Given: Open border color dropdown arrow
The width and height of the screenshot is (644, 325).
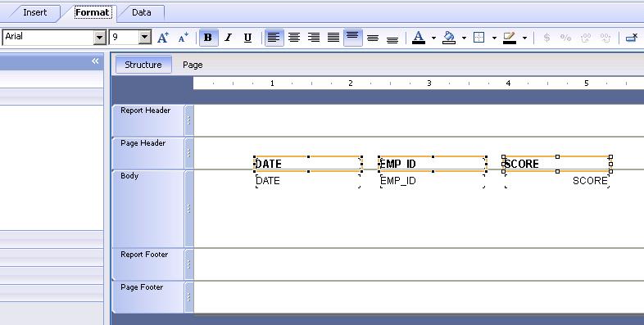Looking at the screenshot, I should pos(524,38).
